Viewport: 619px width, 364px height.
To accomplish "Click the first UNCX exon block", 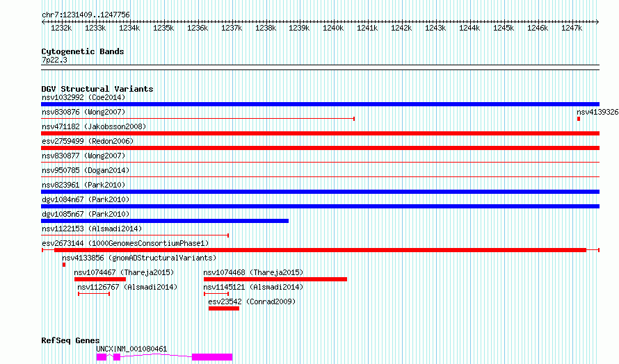I will click(x=102, y=357).
